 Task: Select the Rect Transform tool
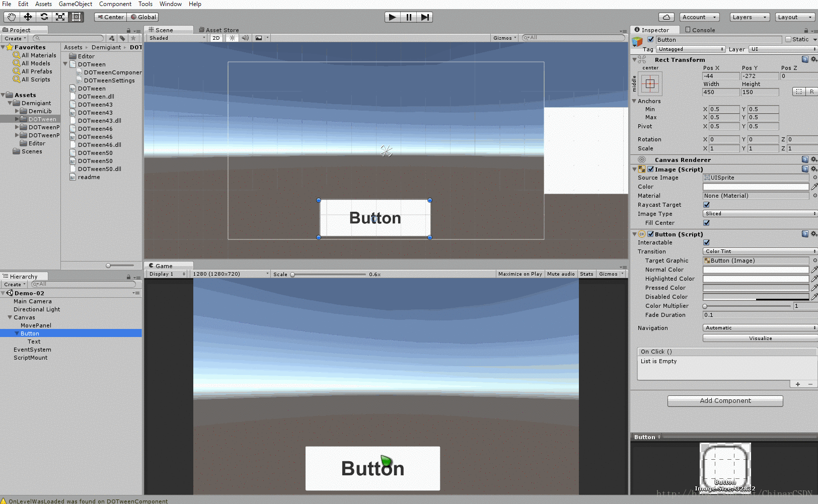click(76, 17)
